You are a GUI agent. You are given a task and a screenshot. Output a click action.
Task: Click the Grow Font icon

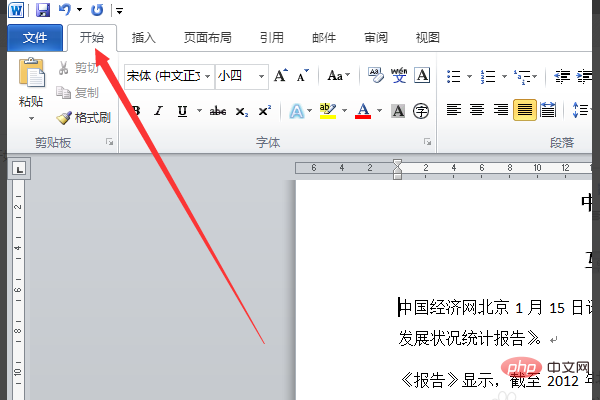[281, 75]
